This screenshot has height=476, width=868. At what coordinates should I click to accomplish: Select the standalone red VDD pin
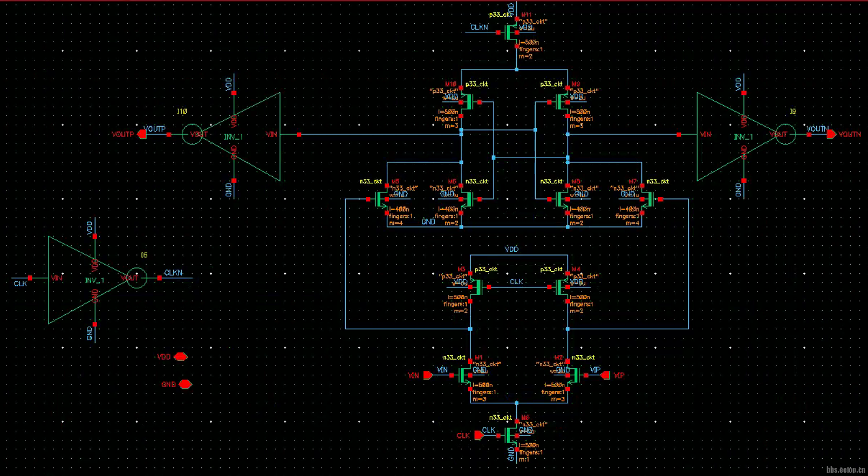click(181, 357)
